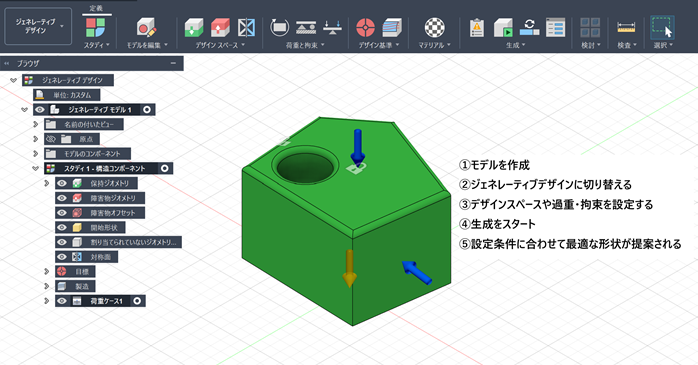Open the 検討 dropdown
The image size is (698, 365).
pyautogui.click(x=591, y=45)
